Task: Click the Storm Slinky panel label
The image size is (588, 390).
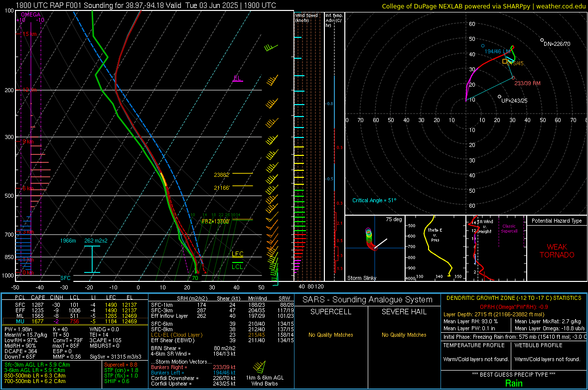Action: [361, 278]
